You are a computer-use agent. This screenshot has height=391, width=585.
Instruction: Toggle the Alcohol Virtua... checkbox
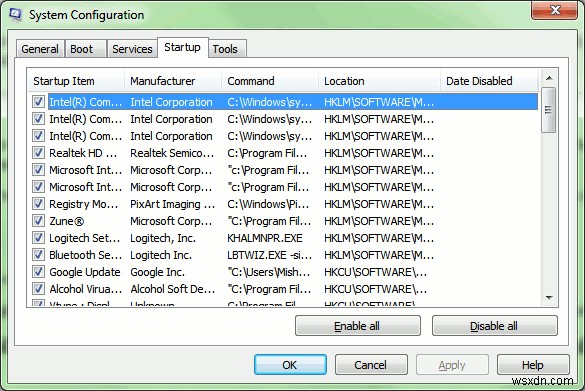(38, 289)
